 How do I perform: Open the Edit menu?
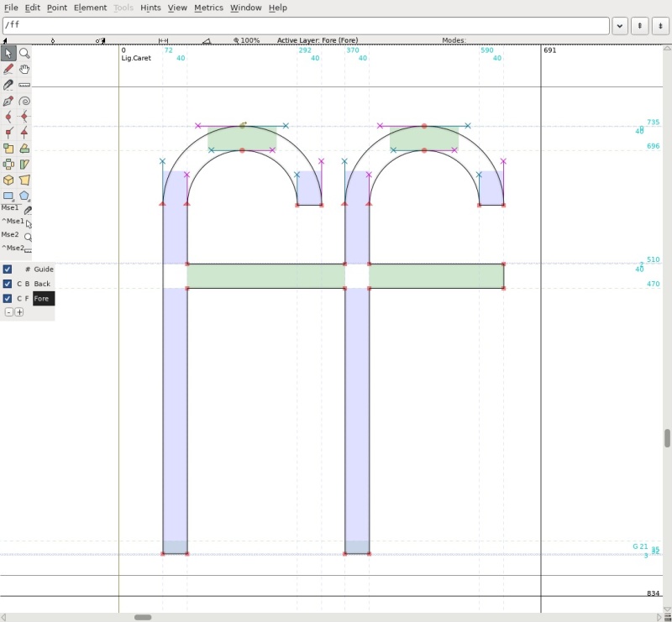point(32,8)
